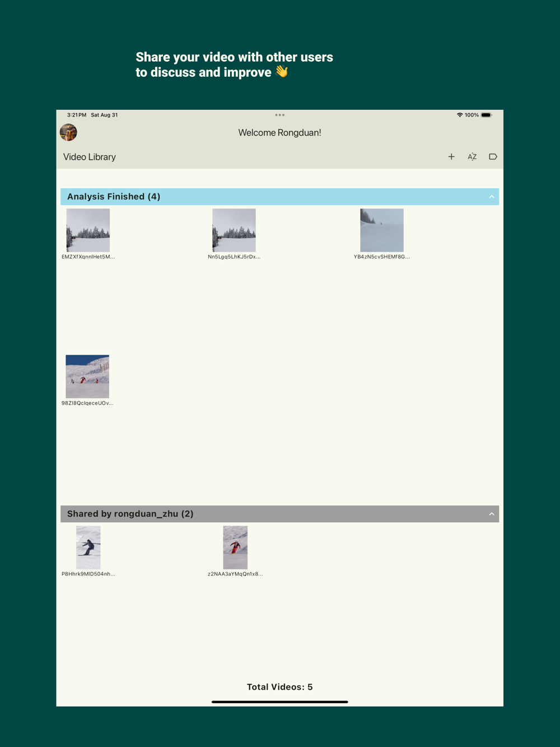Tap the home indicator bar
Screen dimensions: 560x747
280,702
